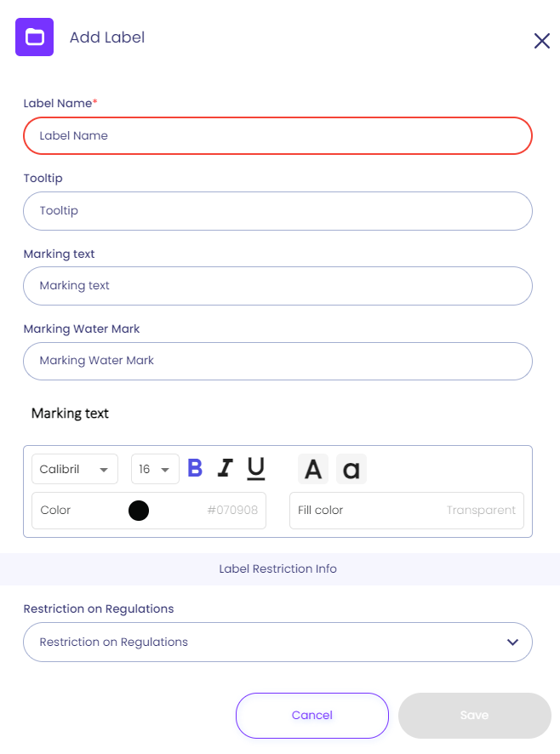
Task: Click the Save button
Action: coord(474,716)
